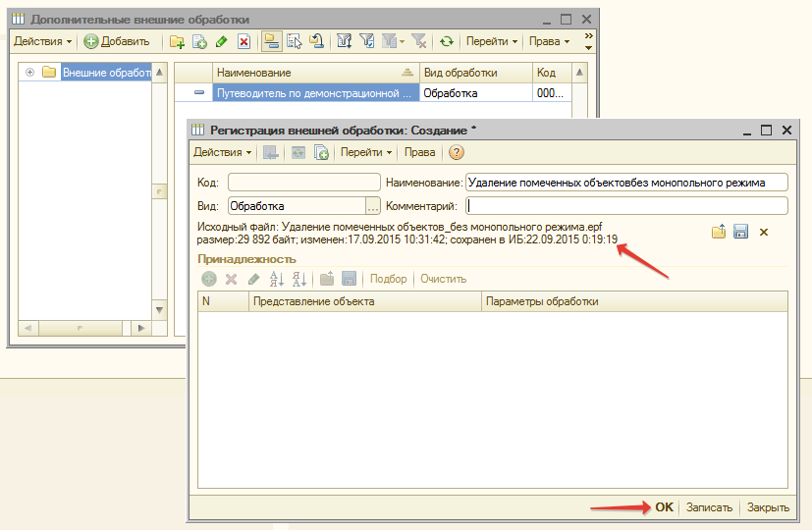
Task: Click the Наименование text field
Action: point(626,182)
